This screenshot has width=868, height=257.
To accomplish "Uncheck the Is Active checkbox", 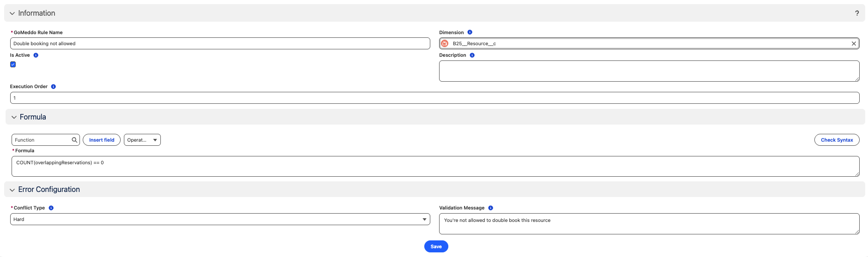I will point(13,65).
